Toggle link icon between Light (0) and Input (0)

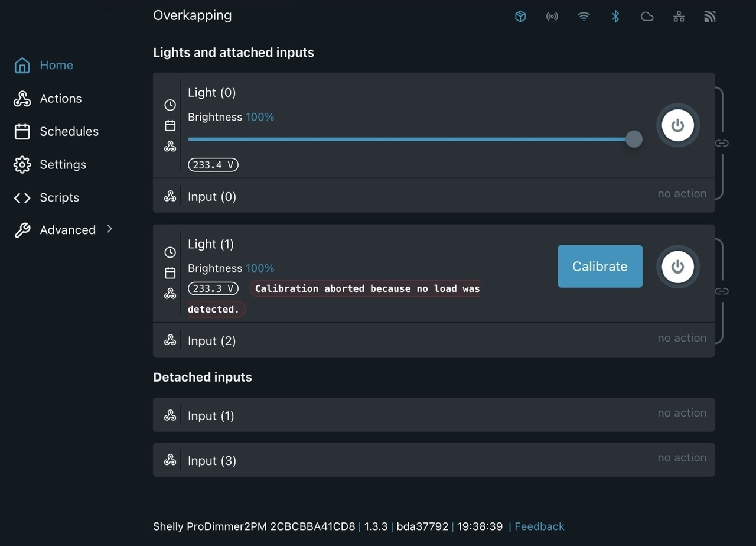tap(722, 143)
